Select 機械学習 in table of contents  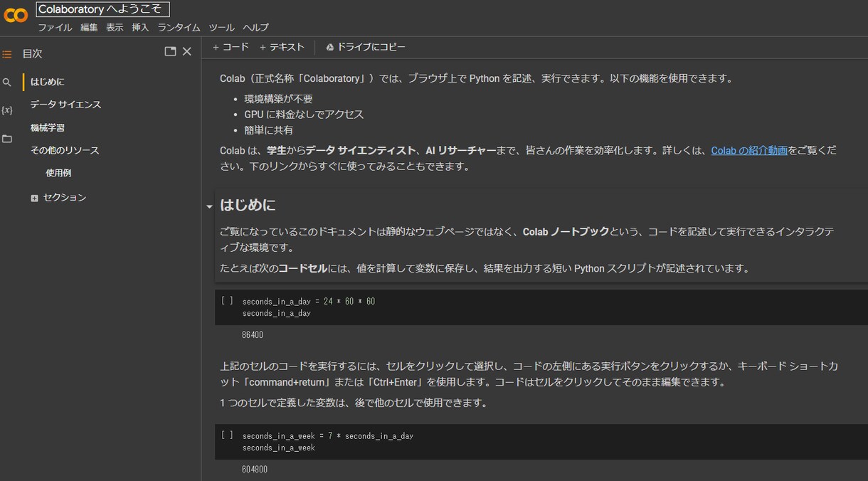47,128
